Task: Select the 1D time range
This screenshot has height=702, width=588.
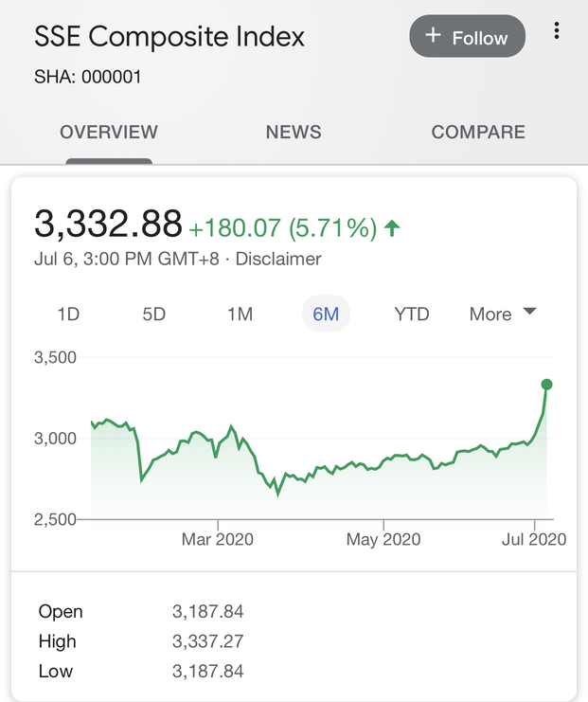Action: point(68,315)
